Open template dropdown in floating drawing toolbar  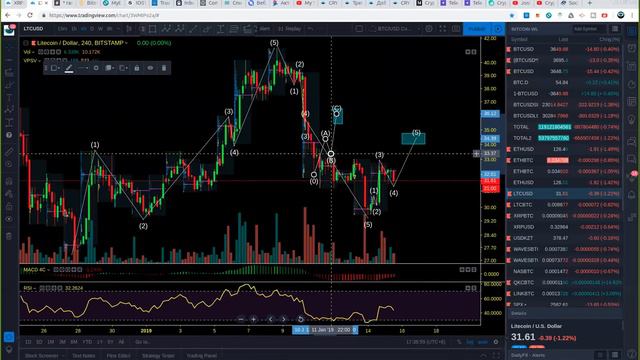click(x=55, y=68)
